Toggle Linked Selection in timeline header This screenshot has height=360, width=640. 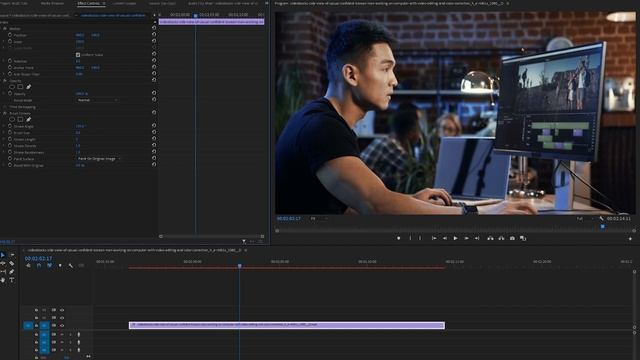(x=49, y=266)
